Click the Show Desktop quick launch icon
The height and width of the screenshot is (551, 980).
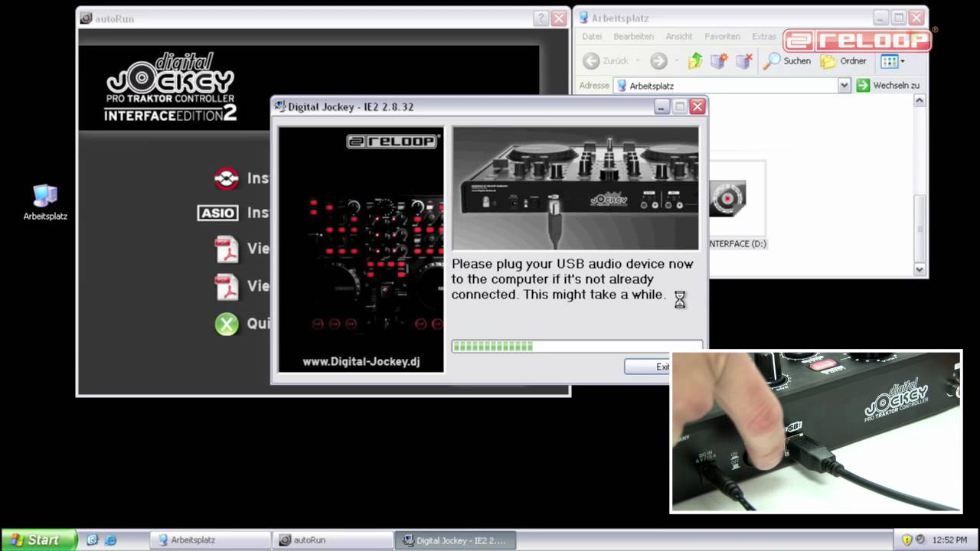pos(93,540)
